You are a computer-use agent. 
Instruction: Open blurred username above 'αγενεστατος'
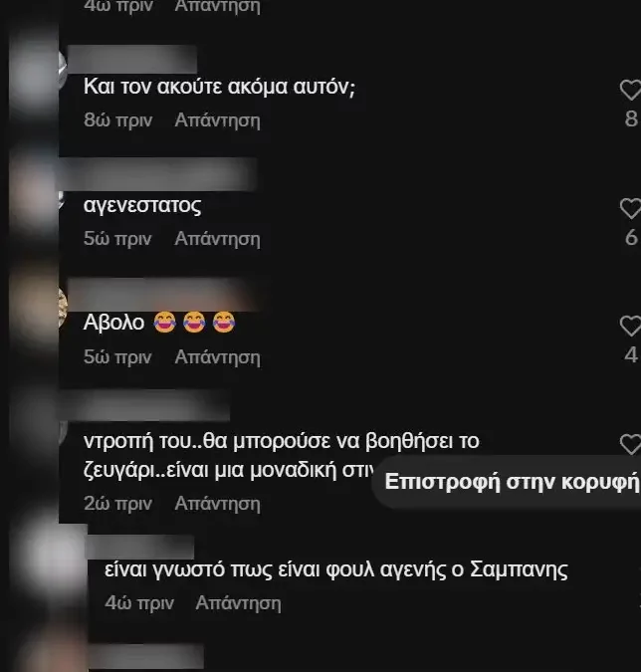point(158,174)
